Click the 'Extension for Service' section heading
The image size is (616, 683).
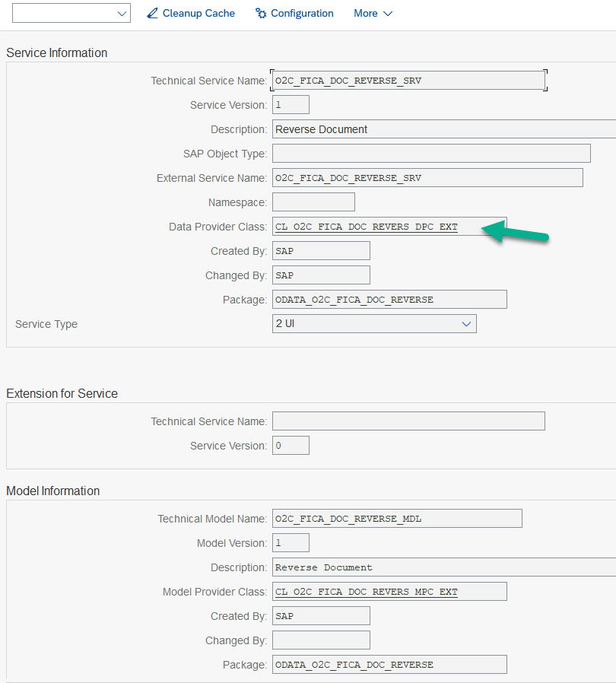tap(62, 393)
